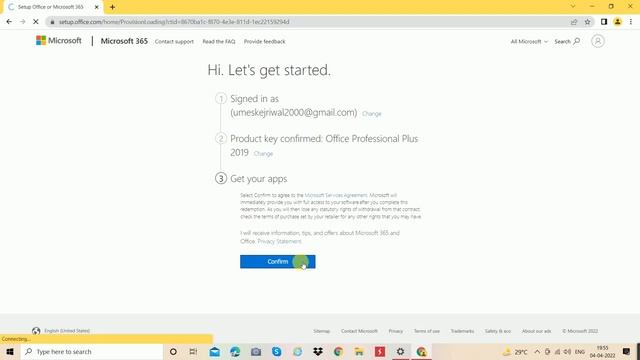Screen dimensions: 640x360
Task: Click the browser forward arrow
Action: 22,22
